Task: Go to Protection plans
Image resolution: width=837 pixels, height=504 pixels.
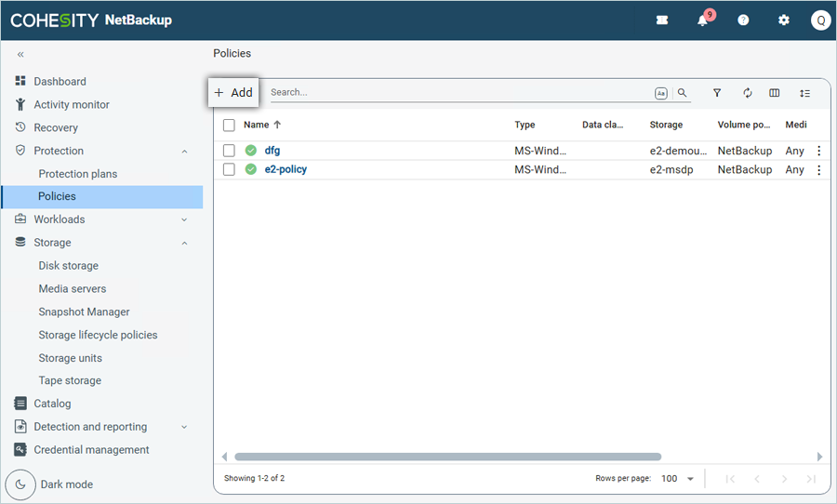Action: coord(78,174)
